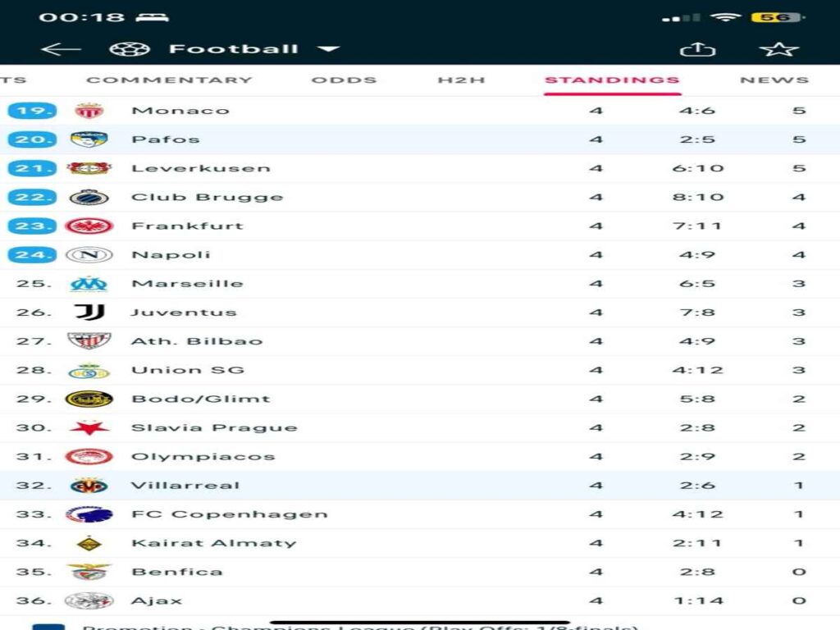Tap the football sport icon
Screen dimensions: 840x630
point(128,49)
